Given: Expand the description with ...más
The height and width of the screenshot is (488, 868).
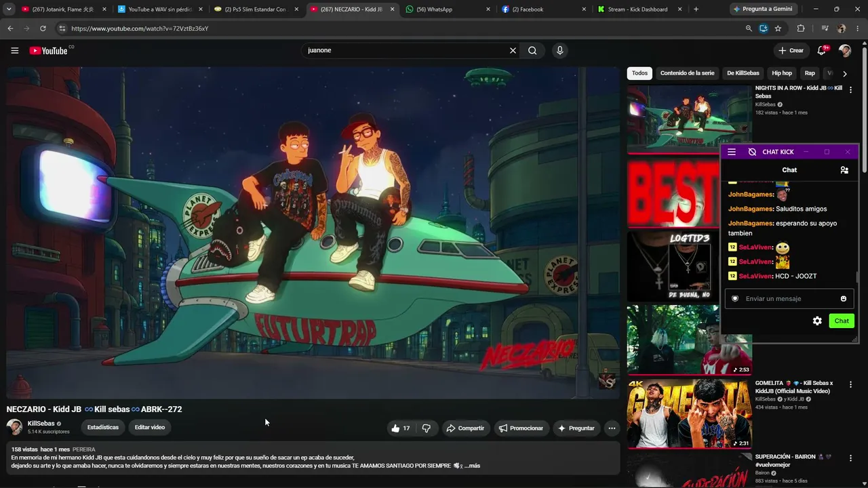Looking at the screenshot, I should point(472,466).
